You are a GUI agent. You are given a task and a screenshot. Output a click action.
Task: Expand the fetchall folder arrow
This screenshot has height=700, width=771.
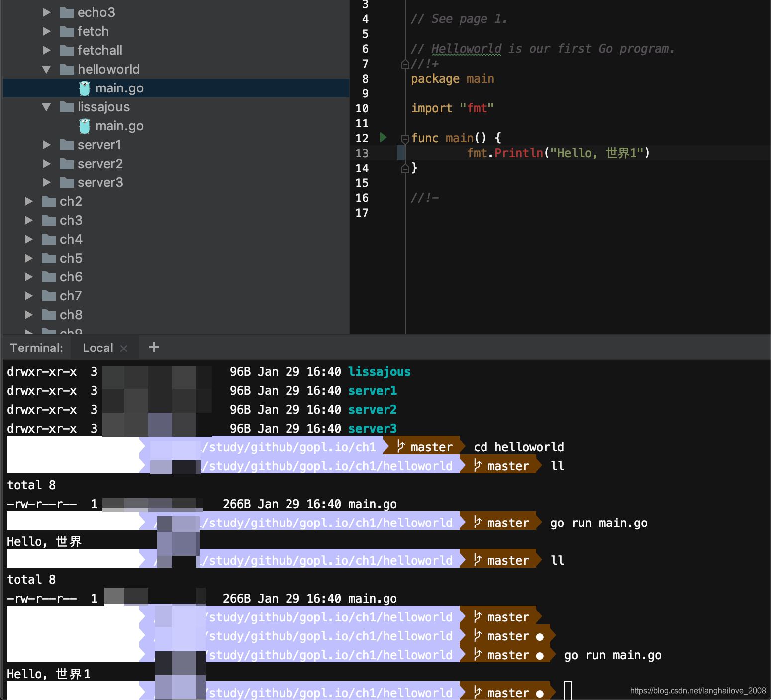click(47, 50)
